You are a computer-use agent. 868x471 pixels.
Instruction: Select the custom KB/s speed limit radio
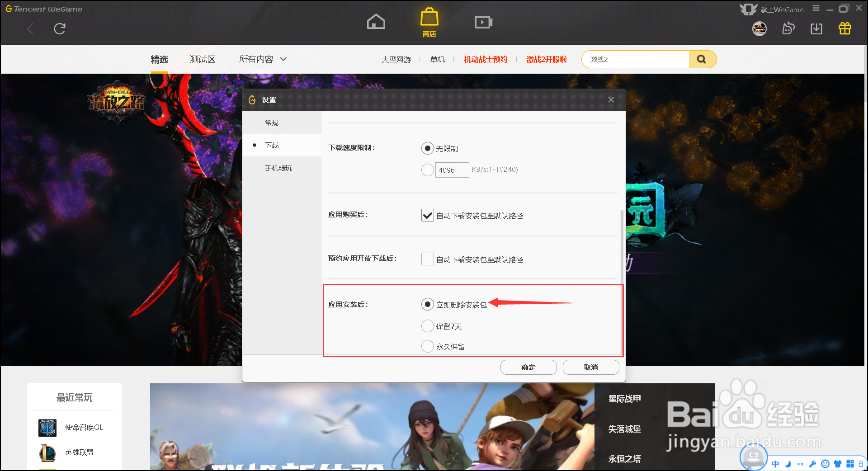(x=427, y=170)
